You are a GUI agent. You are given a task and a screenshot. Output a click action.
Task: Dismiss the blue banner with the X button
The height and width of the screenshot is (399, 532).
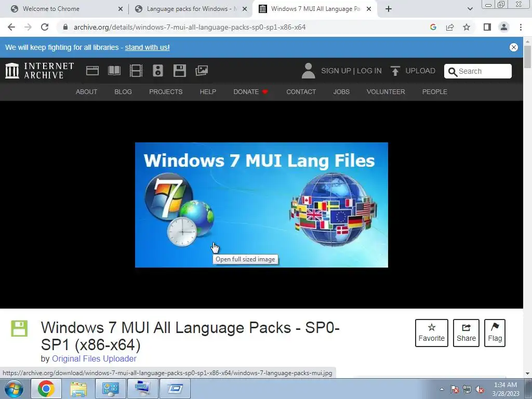[514, 47]
